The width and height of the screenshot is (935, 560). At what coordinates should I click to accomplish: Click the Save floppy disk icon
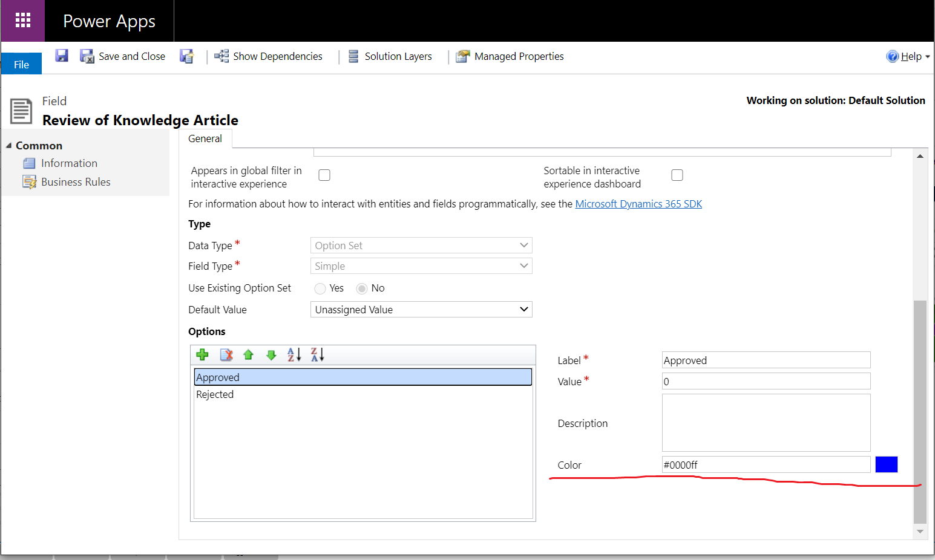coord(62,56)
